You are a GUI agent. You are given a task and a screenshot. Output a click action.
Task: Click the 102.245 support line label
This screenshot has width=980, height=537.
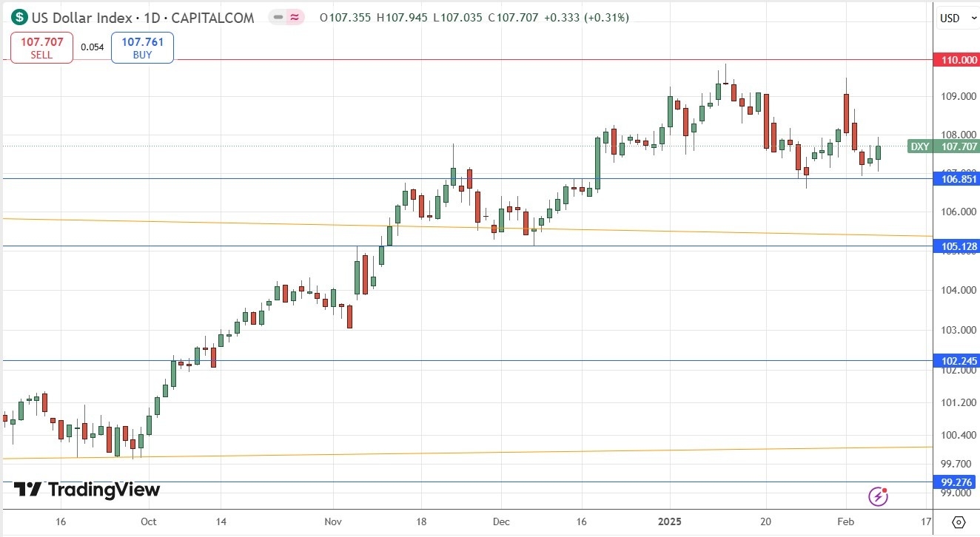pyautogui.click(x=959, y=361)
